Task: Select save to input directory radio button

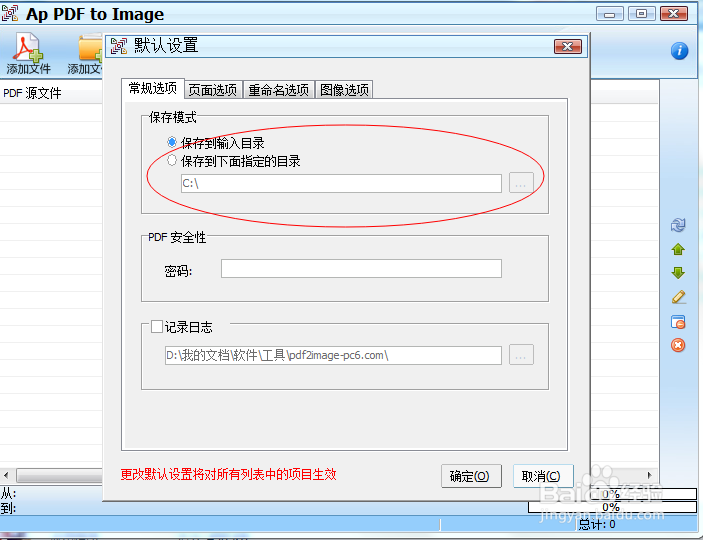Action: 172,143
